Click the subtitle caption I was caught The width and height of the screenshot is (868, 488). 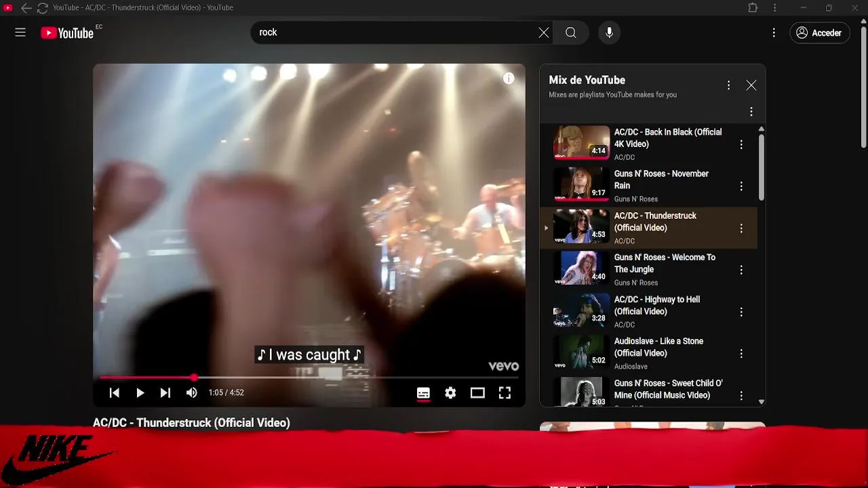coord(309,354)
